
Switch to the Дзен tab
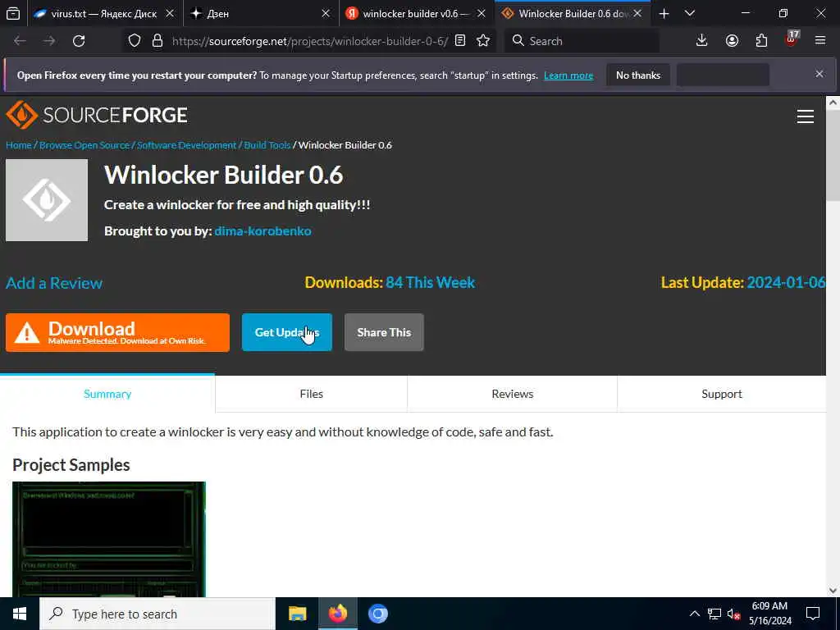(x=260, y=14)
